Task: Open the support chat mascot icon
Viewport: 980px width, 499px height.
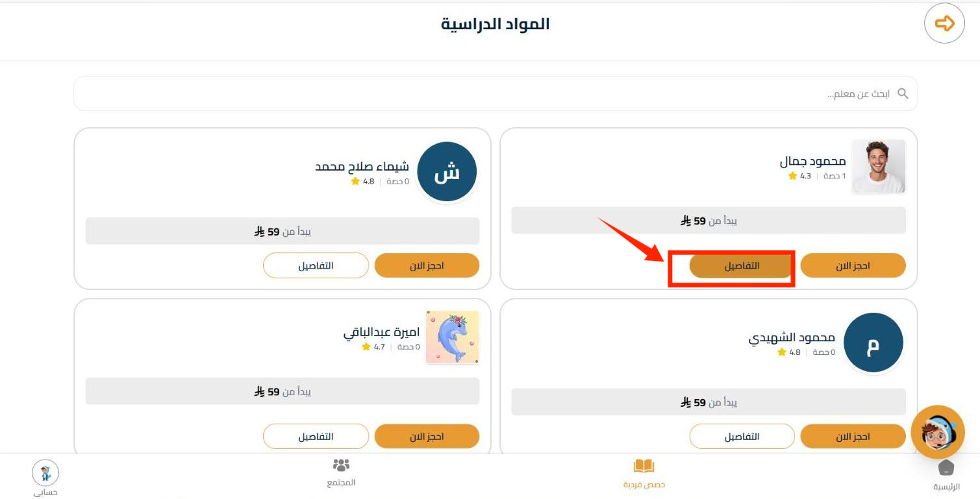Action: coord(937,432)
